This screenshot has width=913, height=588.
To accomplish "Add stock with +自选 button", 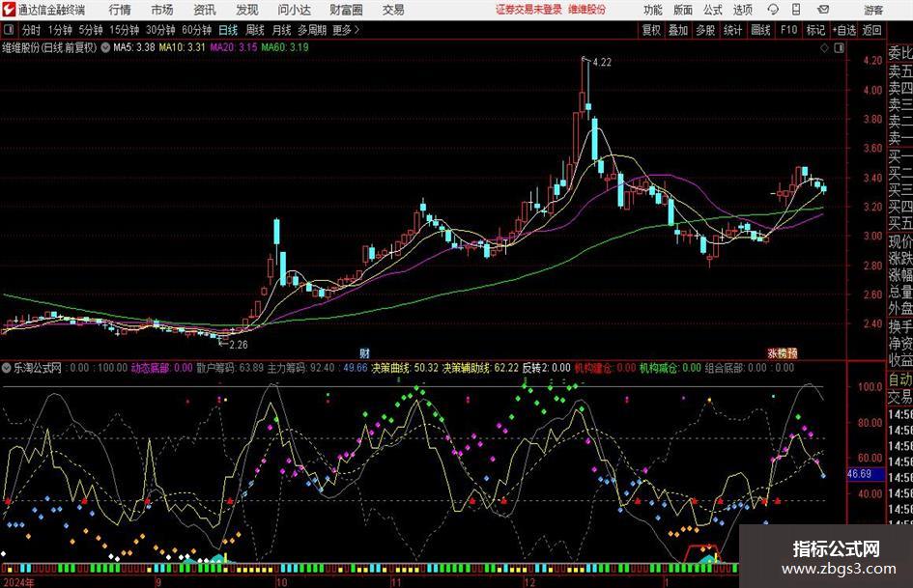I will 843,30.
